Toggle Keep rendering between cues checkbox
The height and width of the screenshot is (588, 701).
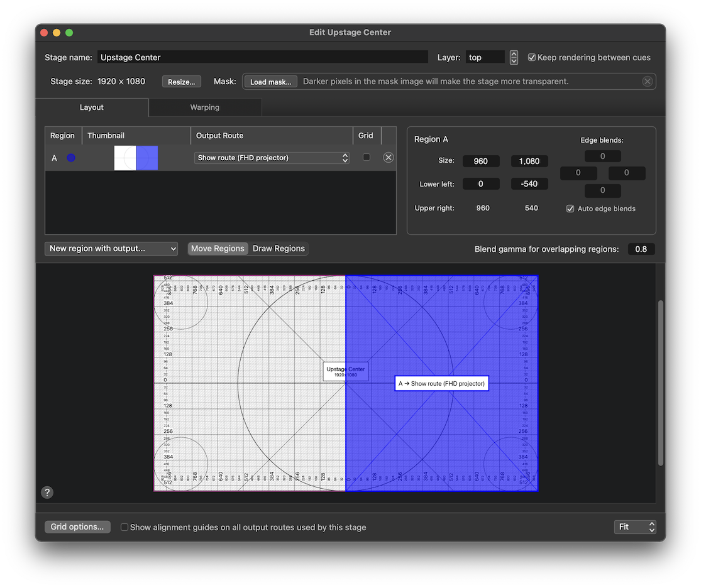532,57
